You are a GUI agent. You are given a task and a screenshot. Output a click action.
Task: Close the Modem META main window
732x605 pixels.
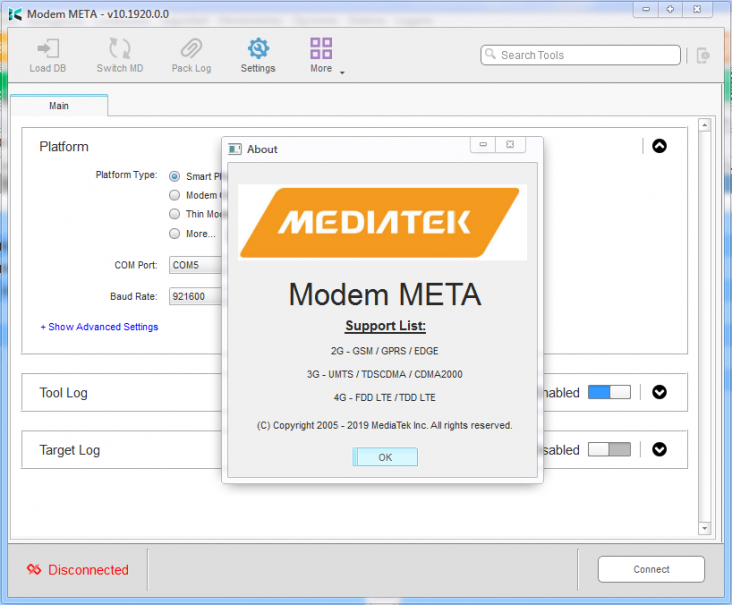click(697, 9)
